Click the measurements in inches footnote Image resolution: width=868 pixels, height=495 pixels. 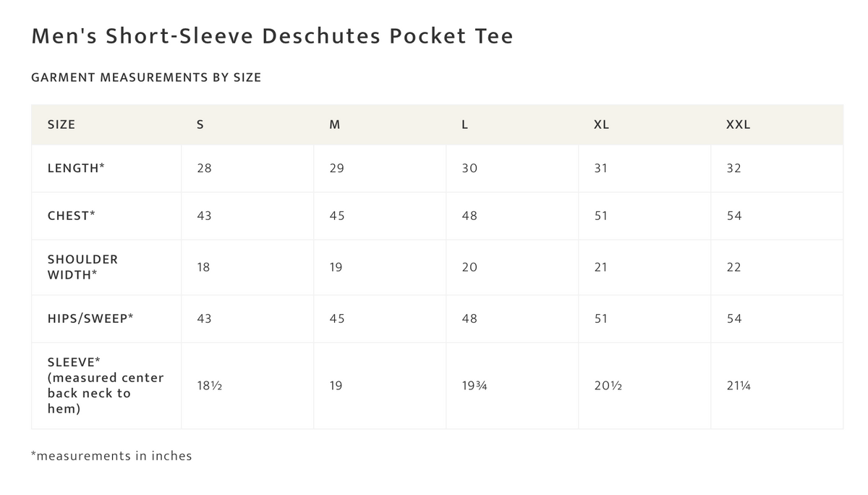111,456
